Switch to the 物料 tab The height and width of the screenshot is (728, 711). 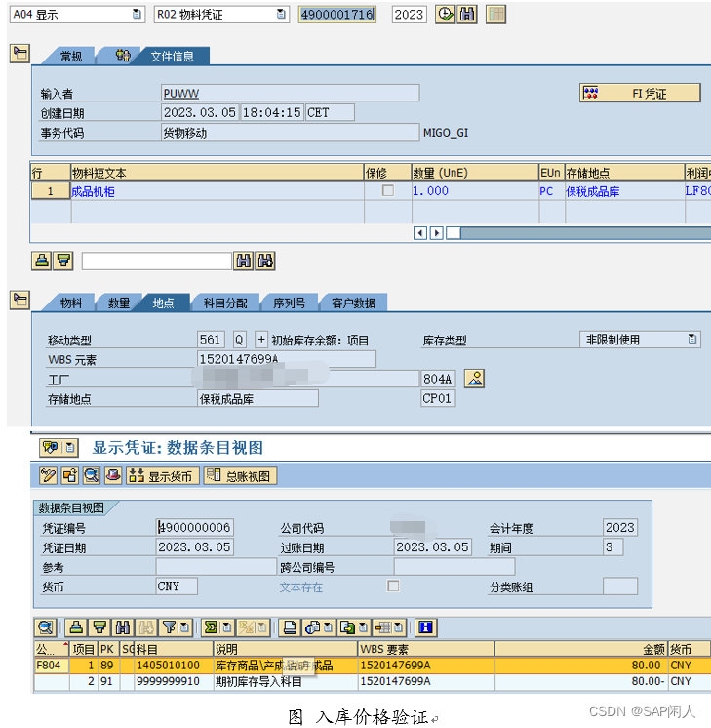[x=70, y=303]
